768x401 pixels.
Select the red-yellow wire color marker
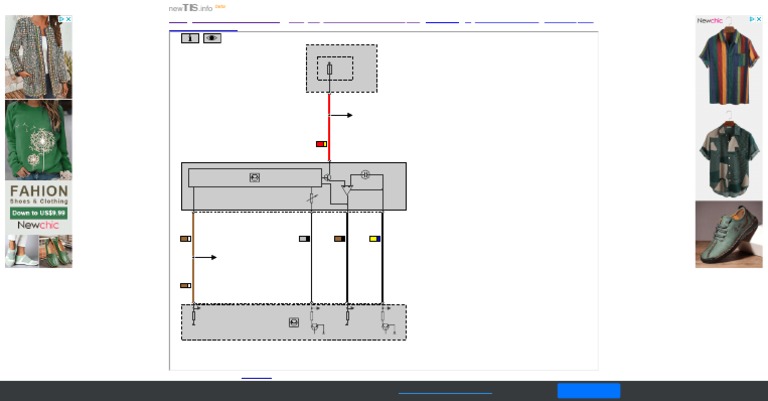pyautogui.click(x=321, y=144)
